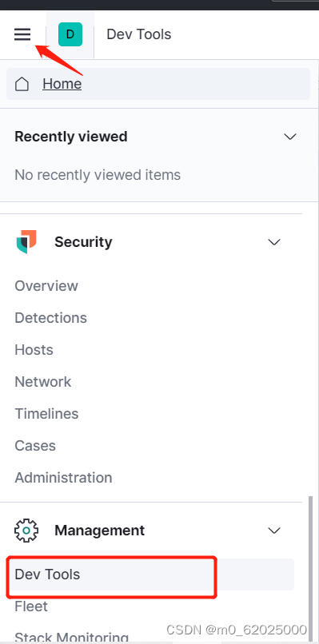
Task: Open the Hosts page
Action: [x=34, y=350]
